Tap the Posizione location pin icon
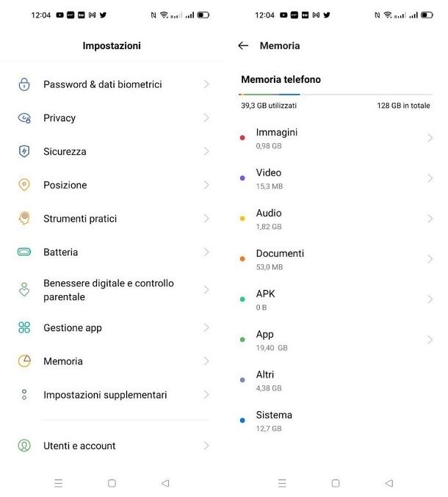The height and width of the screenshot is (497, 448). click(x=24, y=184)
